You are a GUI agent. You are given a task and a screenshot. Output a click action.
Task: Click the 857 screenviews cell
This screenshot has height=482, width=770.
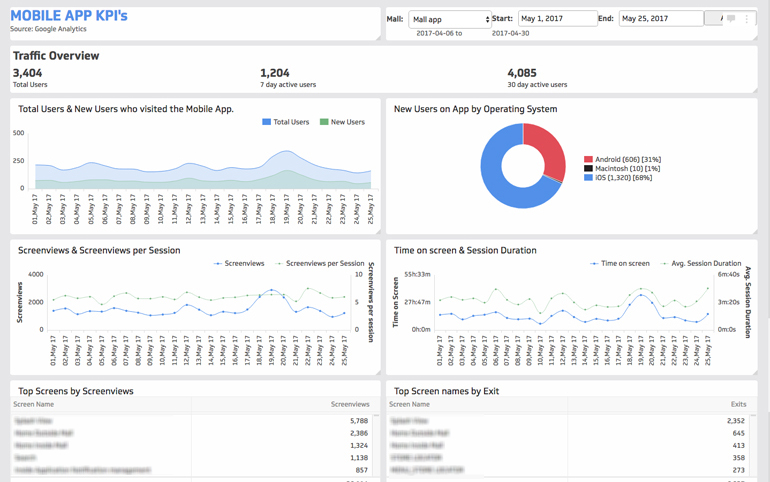click(361, 470)
